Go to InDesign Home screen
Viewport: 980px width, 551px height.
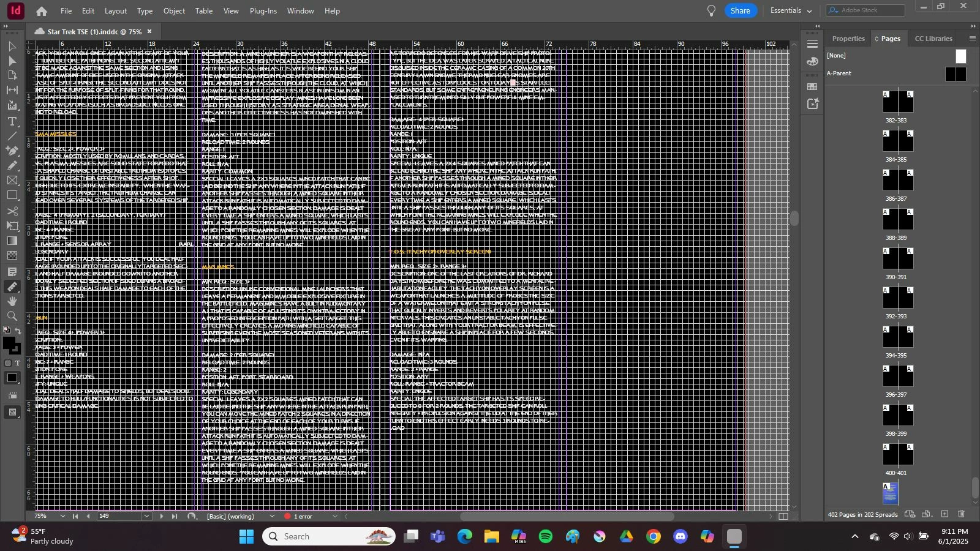pos(42,11)
